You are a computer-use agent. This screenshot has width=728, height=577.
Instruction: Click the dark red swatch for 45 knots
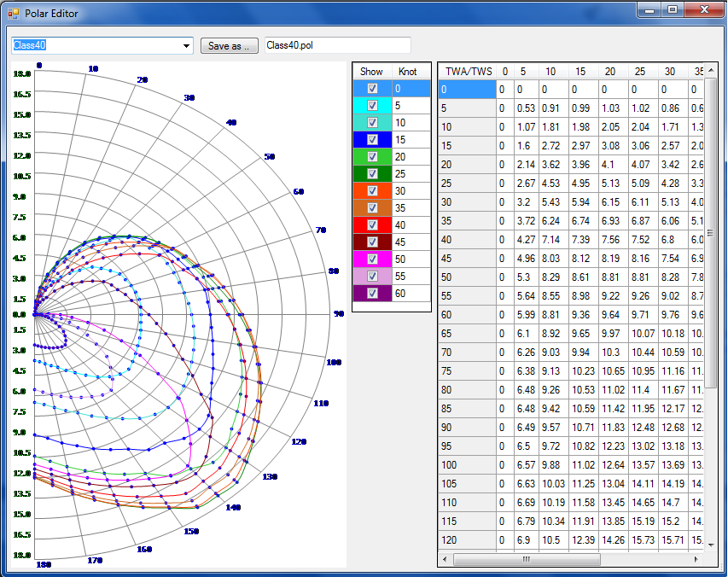pos(358,242)
